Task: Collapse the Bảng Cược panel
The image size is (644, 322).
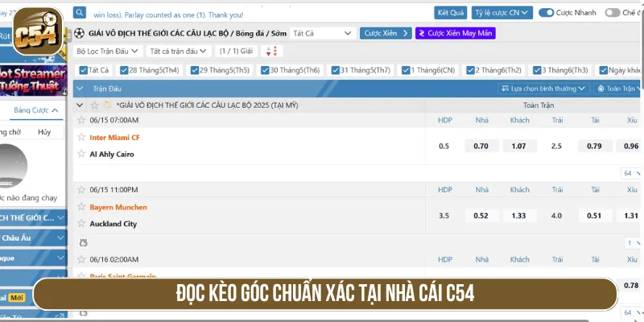Action: [x=55, y=110]
